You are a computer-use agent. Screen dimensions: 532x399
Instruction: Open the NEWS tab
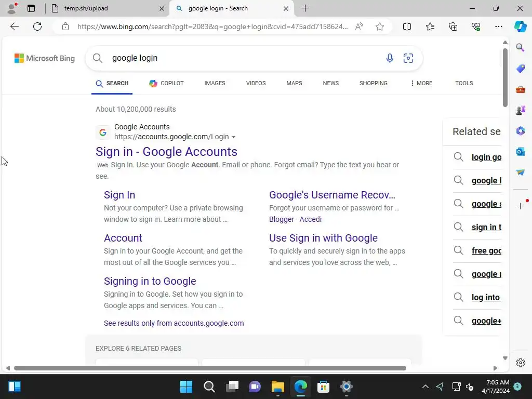tap(331, 83)
